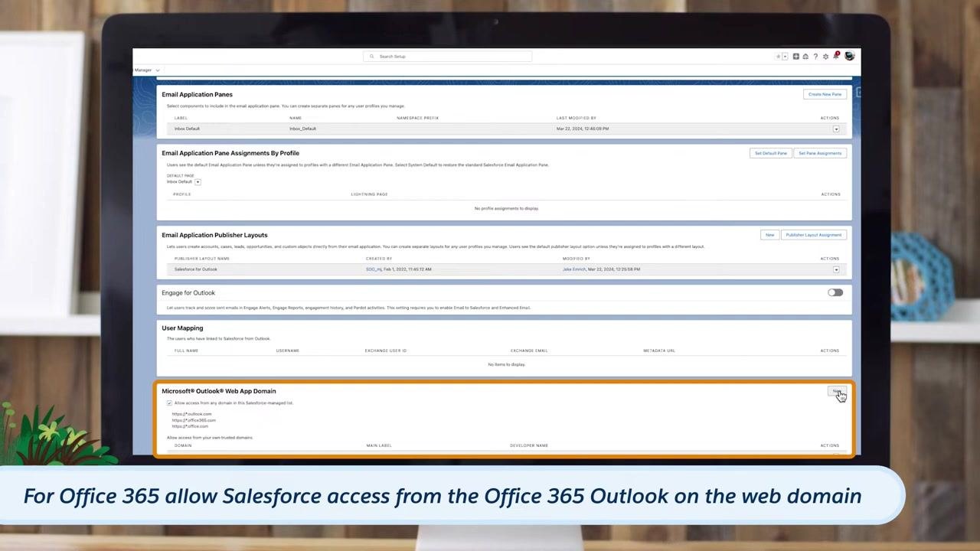Click the Inbox Default label cell
Image resolution: width=980 pixels, height=551 pixels.
click(187, 129)
